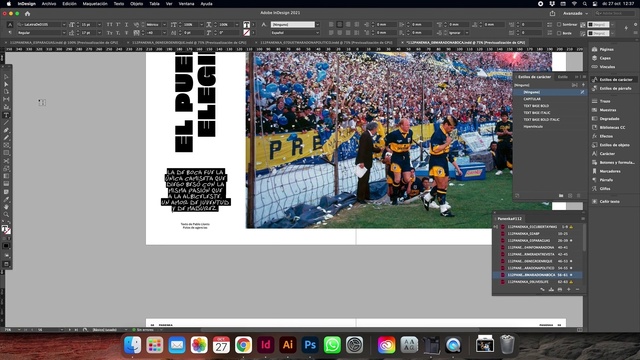640x360 pixels.
Task: Select the Pencil tool in the toolbox
Action: point(6,138)
